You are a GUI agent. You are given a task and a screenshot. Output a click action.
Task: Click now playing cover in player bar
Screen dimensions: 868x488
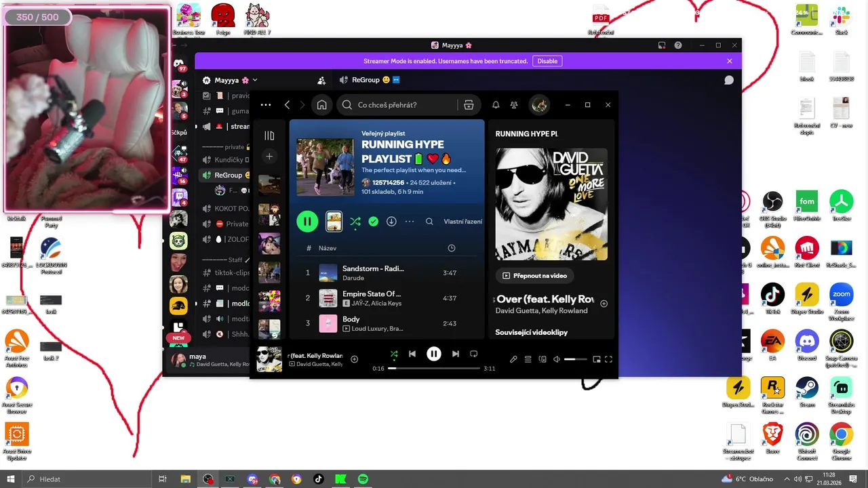tap(269, 359)
